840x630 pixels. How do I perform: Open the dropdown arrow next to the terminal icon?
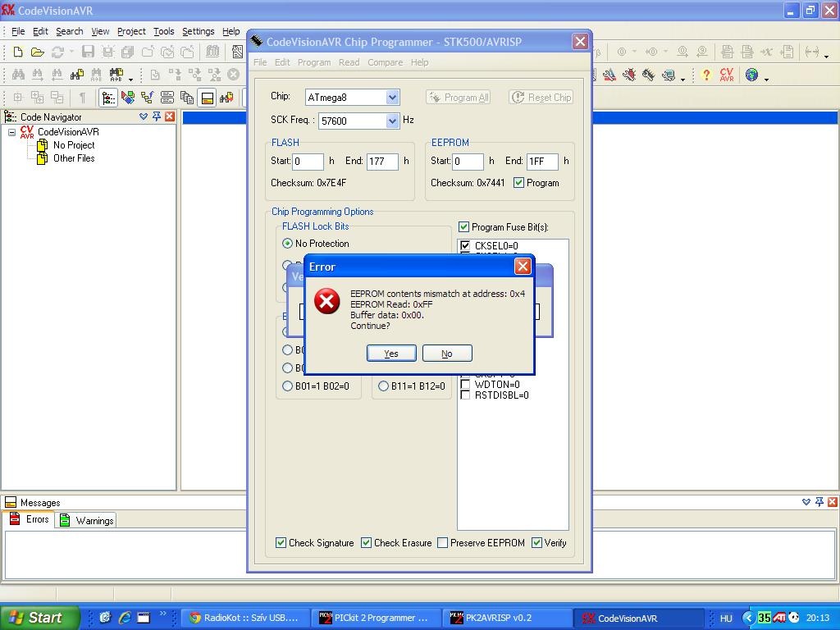pyautogui.click(x=683, y=80)
